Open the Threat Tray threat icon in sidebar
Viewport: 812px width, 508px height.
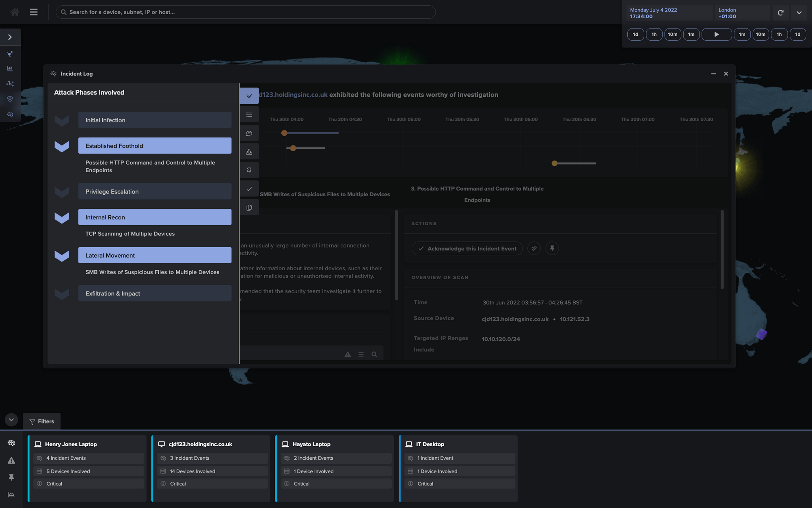10,53
